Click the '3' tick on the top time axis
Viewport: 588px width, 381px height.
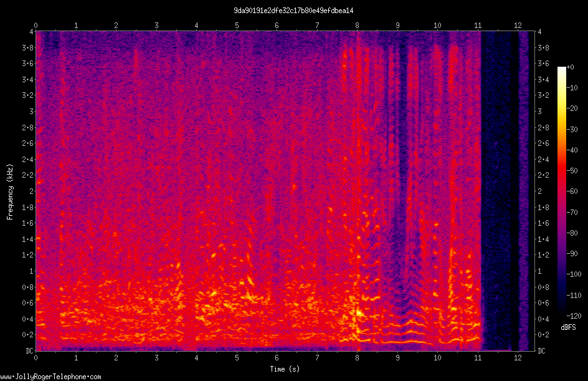click(156, 26)
